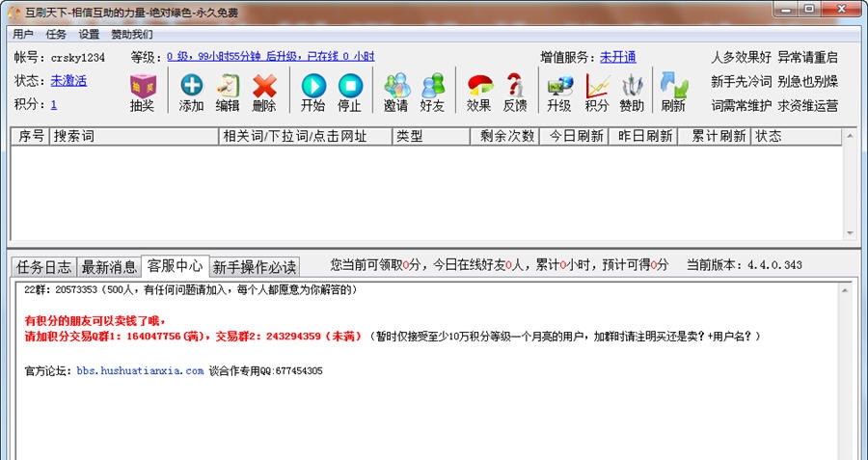Click the app icon in title bar
The width and height of the screenshot is (868, 460).
(x=14, y=13)
